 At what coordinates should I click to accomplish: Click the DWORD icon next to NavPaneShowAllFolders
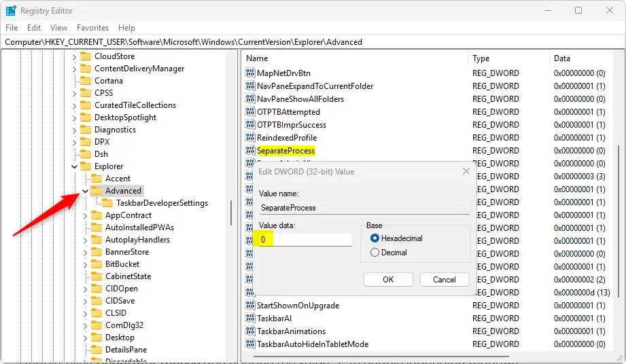(250, 99)
